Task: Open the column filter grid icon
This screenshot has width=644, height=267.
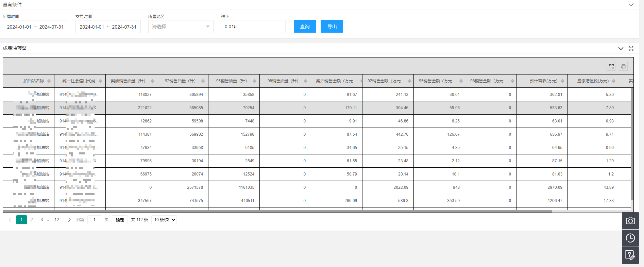Action: (611, 67)
